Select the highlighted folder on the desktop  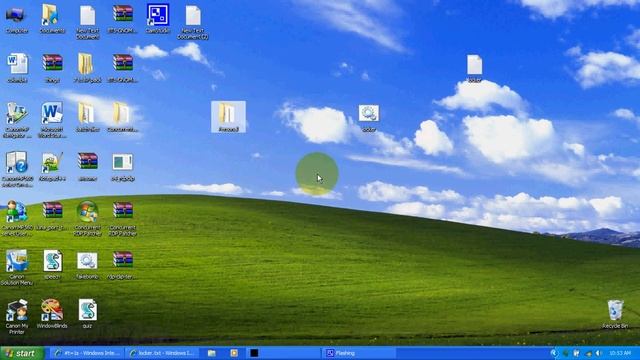point(228,117)
